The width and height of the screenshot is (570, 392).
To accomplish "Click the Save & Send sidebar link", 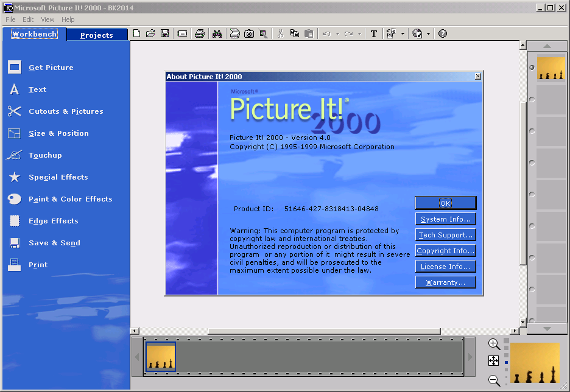I will (x=55, y=243).
